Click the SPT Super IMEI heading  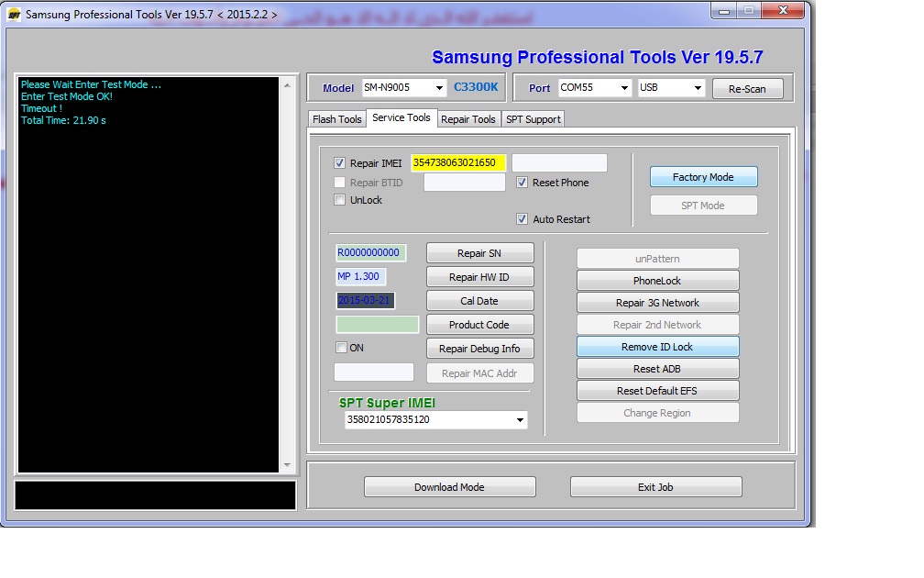click(x=387, y=403)
